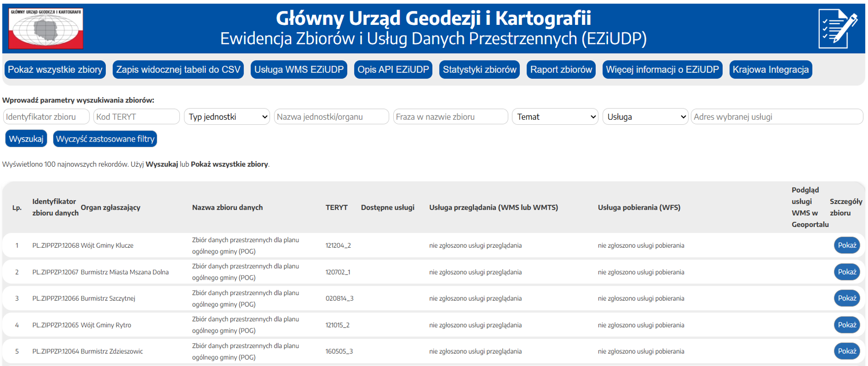This screenshot has height=366, width=868.
Task: Click identifier PL.ZIPPZP.12065
Action: point(56,325)
